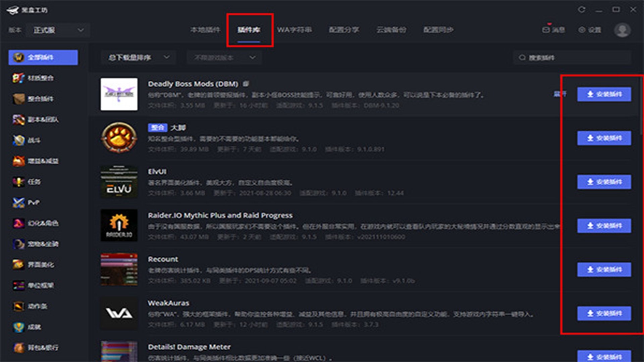The image size is (644, 362).
Task: Go to the 本地插件 tab
Action: point(205,30)
